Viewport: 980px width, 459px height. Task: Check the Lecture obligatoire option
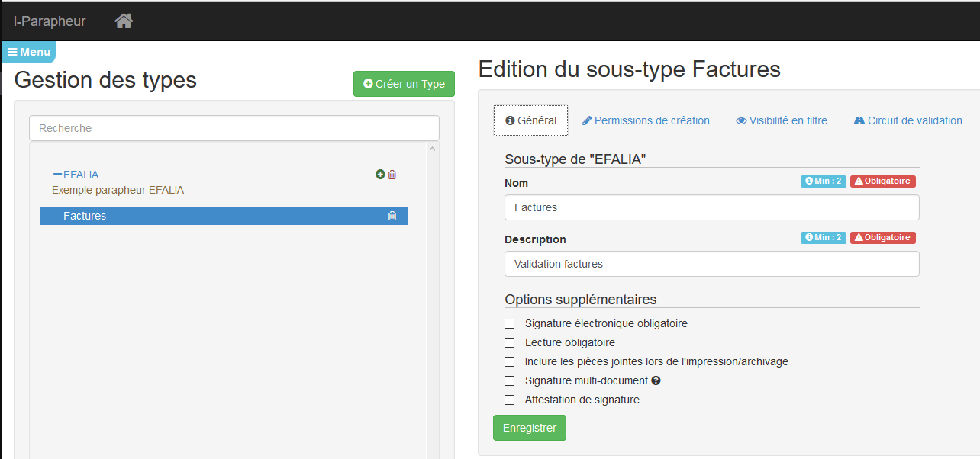[x=510, y=343]
